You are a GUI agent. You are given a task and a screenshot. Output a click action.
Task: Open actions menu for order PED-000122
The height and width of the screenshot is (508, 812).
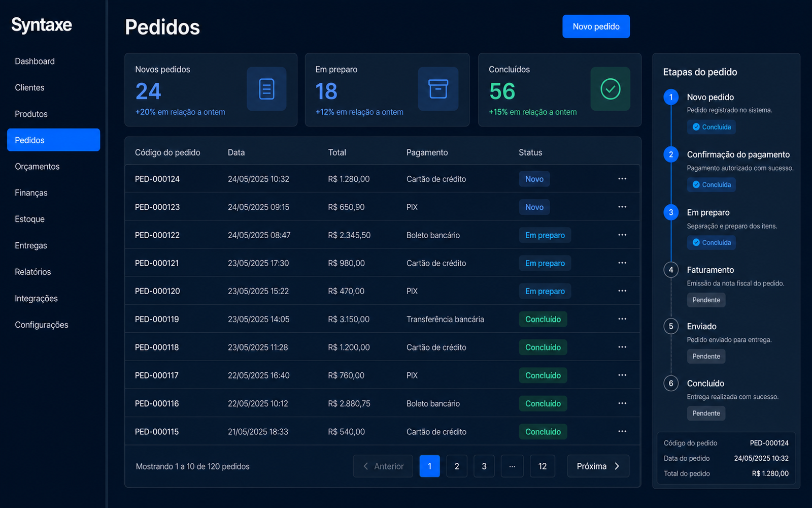click(x=622, y=235)
